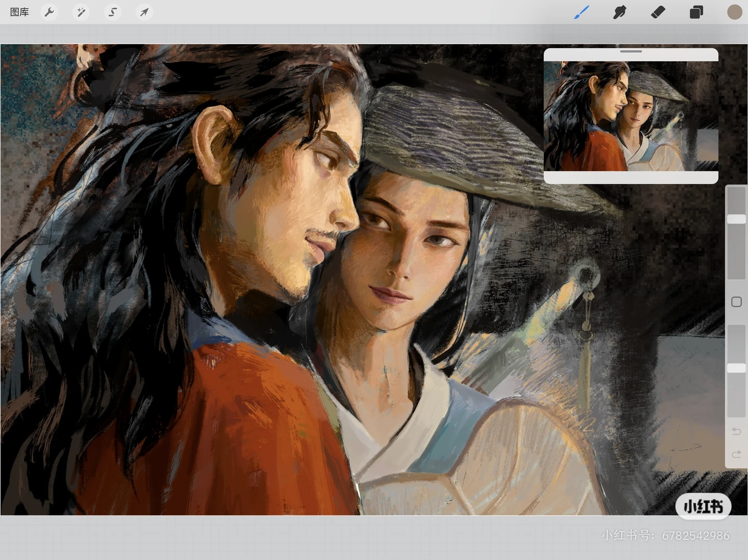This screenshot has width=748, height=560.
Task: Tap the square modify button on sidebar
Action: click(x=736, y=302)
